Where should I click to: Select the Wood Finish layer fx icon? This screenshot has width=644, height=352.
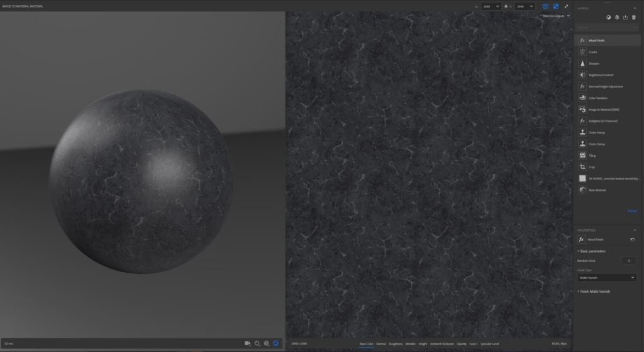(x=582, y=40)
